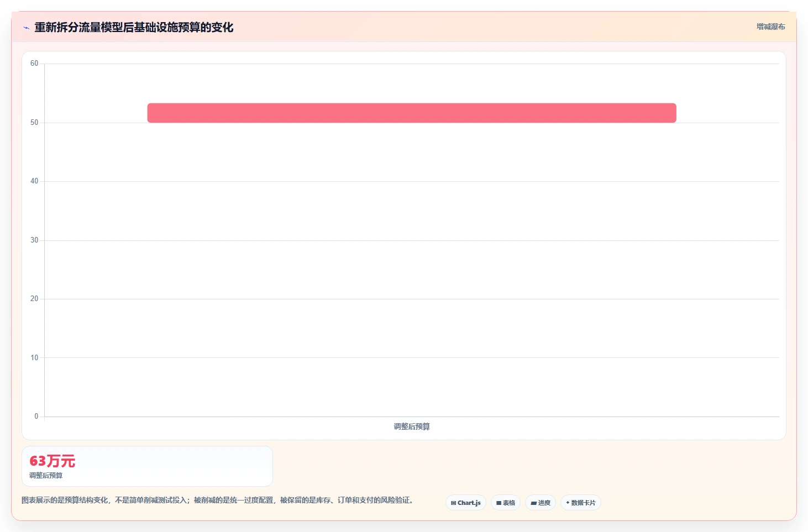This screenshot has height=532, width=808.
Task: Click the 增减瀑布 label in the header
Action: [x=770, y=27]
